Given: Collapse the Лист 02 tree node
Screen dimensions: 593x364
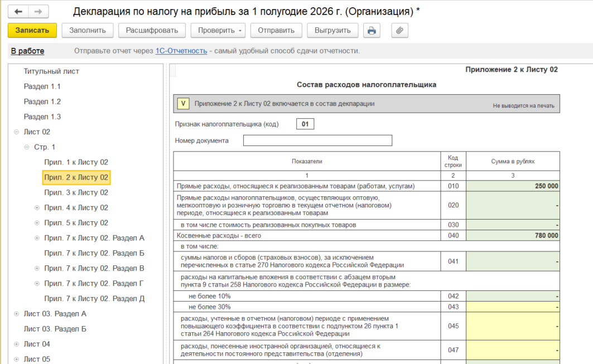Looking at the screenshot, I should (16, 132).
